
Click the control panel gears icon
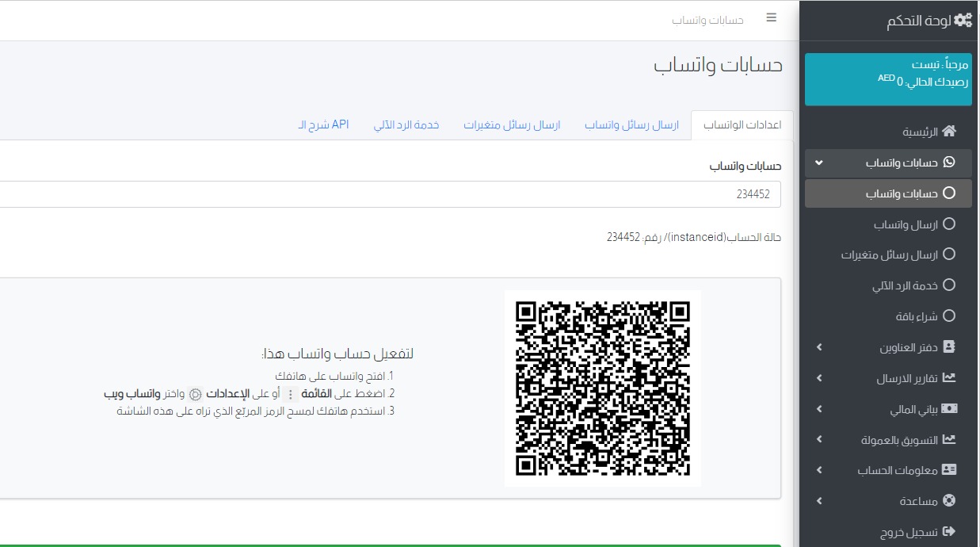tap(963, 21)
